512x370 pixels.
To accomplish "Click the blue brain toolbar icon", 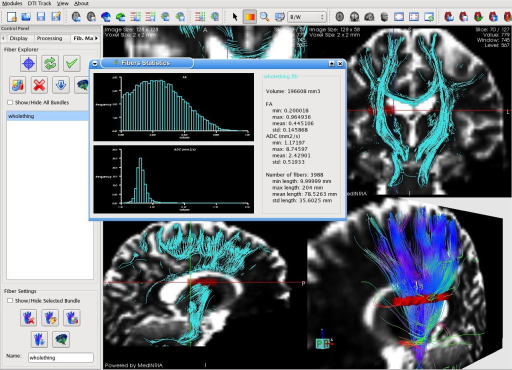I will tap(106, 16).
